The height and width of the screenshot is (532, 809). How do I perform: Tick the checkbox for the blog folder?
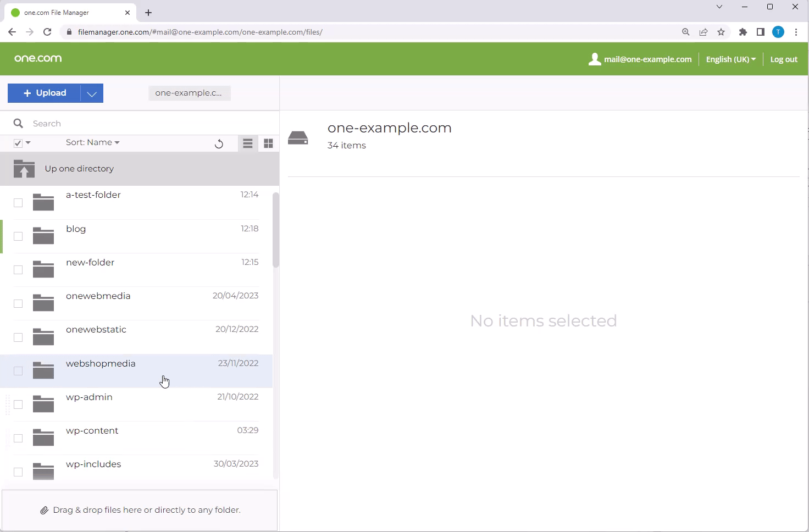point(18,236)
